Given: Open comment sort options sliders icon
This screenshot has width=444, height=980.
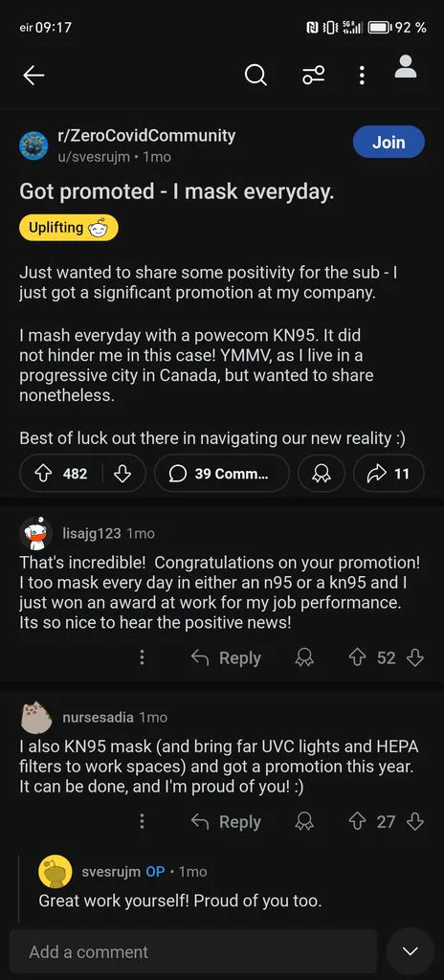Looking at the screenshot, I should 313,76.
